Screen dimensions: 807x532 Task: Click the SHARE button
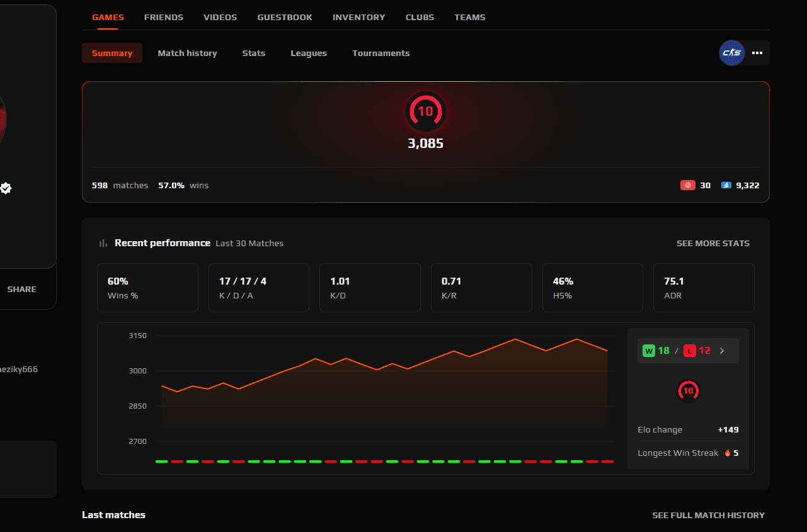pos(22,289)
